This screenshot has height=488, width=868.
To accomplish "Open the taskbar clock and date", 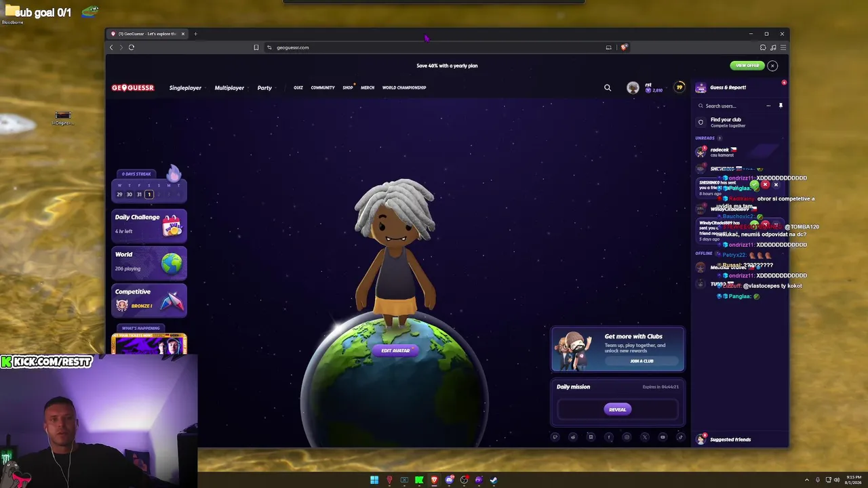I will click(x=854, y=480).
